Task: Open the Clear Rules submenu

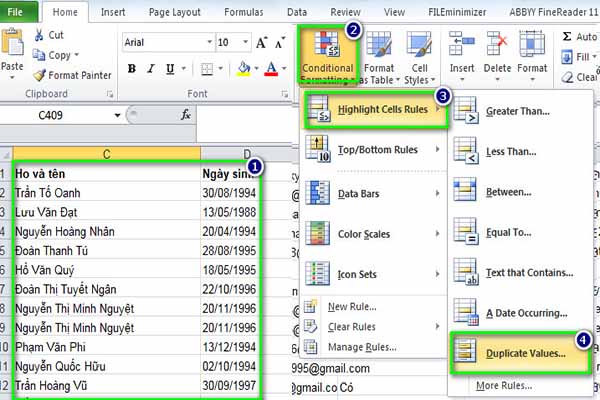Action: (x=374, y=327)
